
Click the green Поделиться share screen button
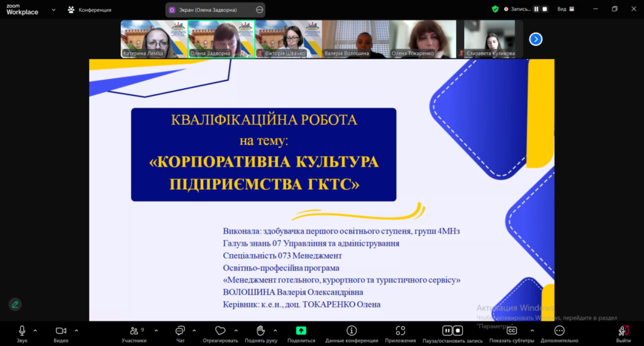coord(301,333)
